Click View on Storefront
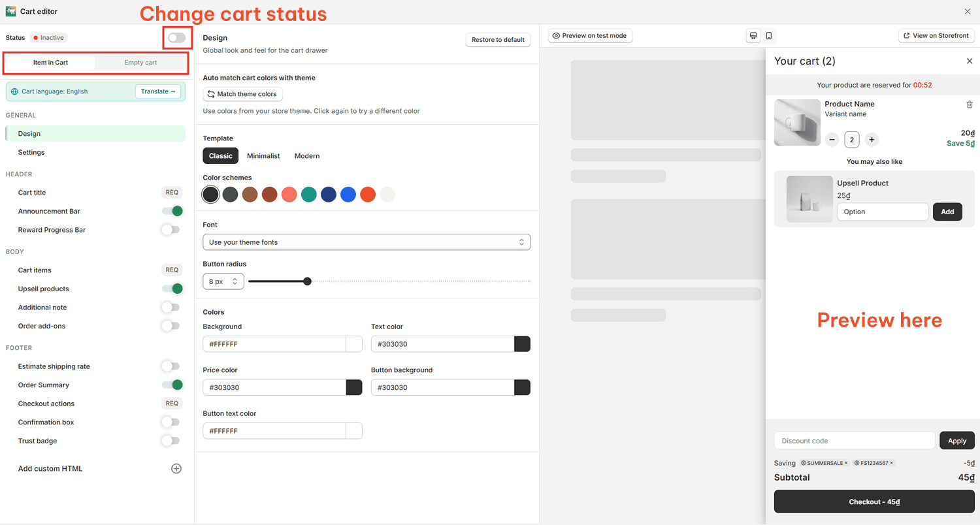980x525 pixels. click(x=936, y=36)
